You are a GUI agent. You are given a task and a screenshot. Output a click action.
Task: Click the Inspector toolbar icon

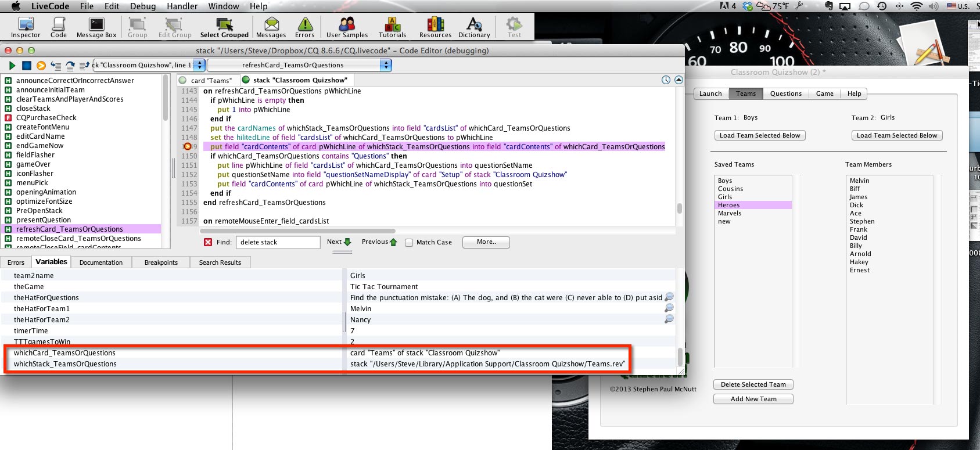point(26,27)
